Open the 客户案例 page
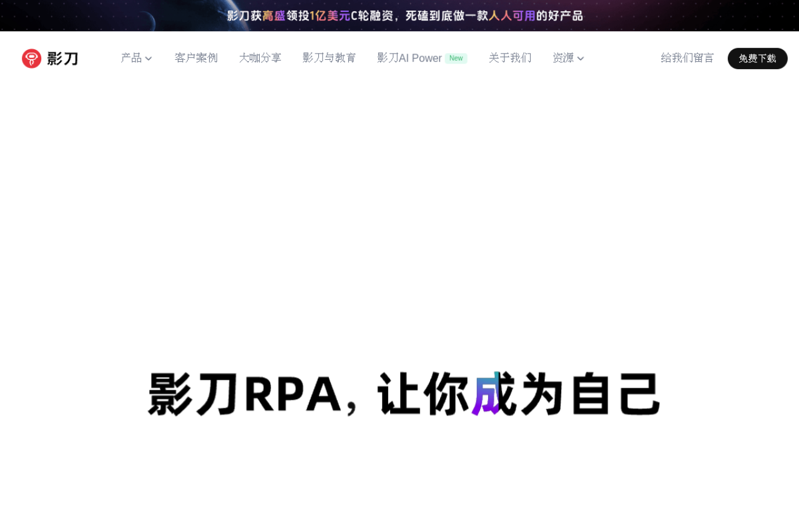Viewport: 799px width, 532px height. pos(196,58)
